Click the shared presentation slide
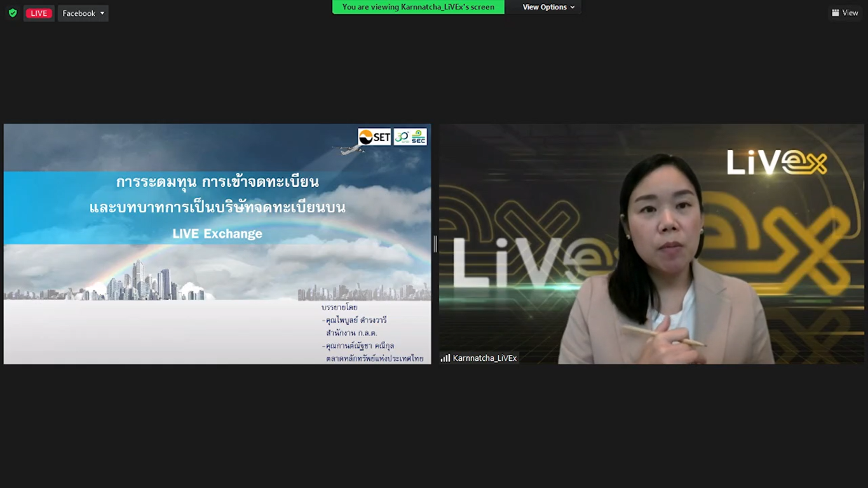The width and height of the screenshot is (868, 488). click(217, 244)
